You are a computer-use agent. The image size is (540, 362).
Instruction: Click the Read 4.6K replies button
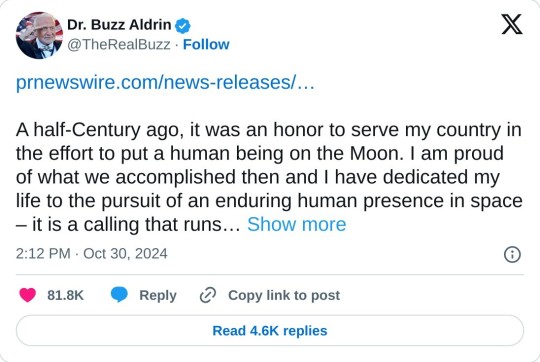(x=270, y=331)
